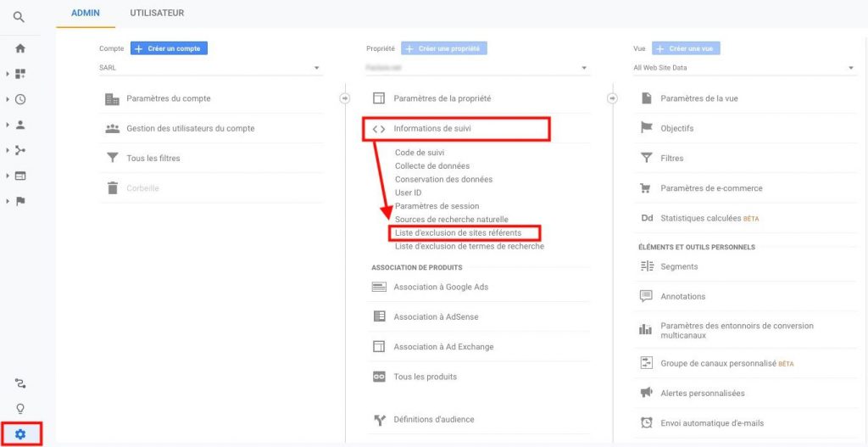Click the Admin gear icon at bottom left

(20, 434)
